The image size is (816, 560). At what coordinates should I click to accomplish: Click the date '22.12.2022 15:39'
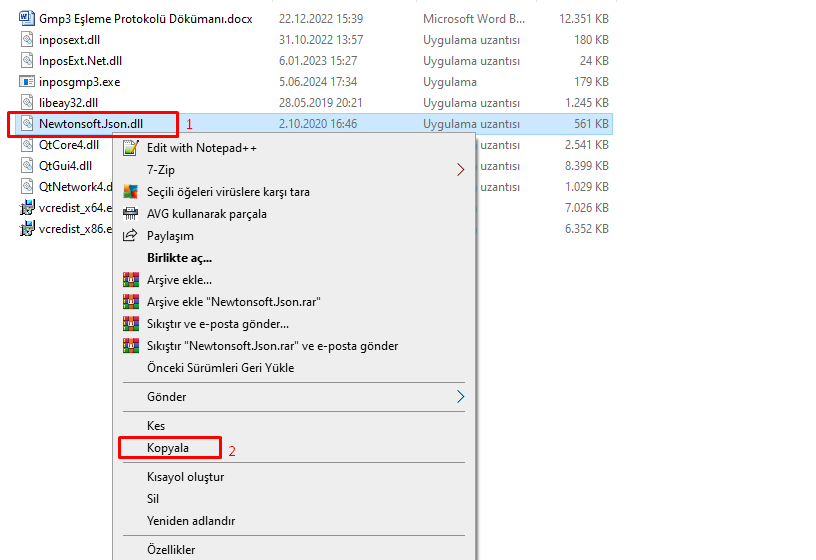[x=321, y=19]
